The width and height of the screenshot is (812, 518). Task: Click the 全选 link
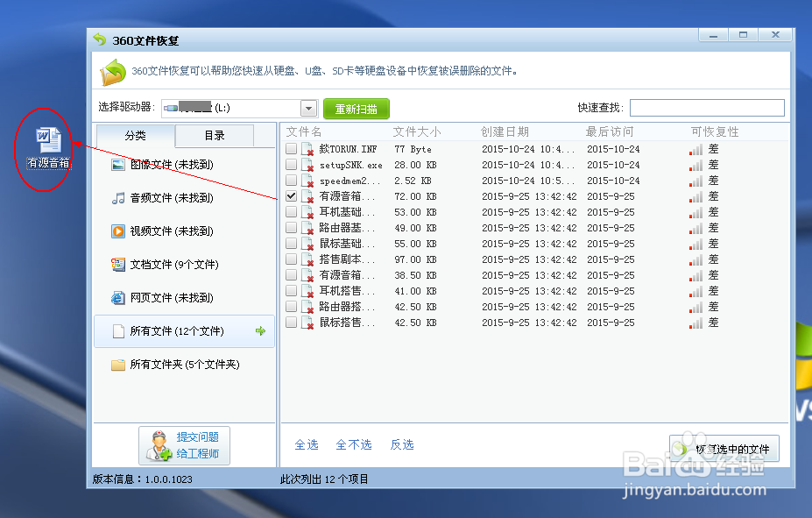pos(306,444)
